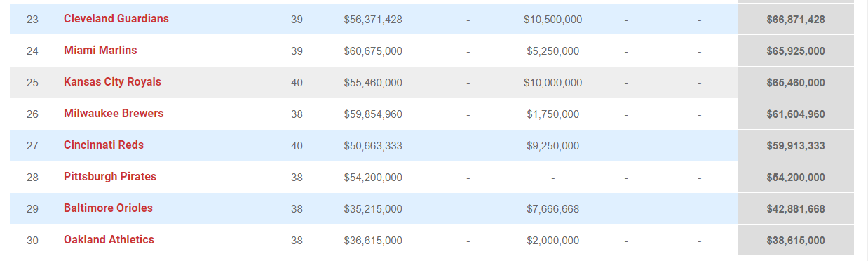Click the $54,200,000 Pirates total cell
868x261 pixels.
point(796,177)
